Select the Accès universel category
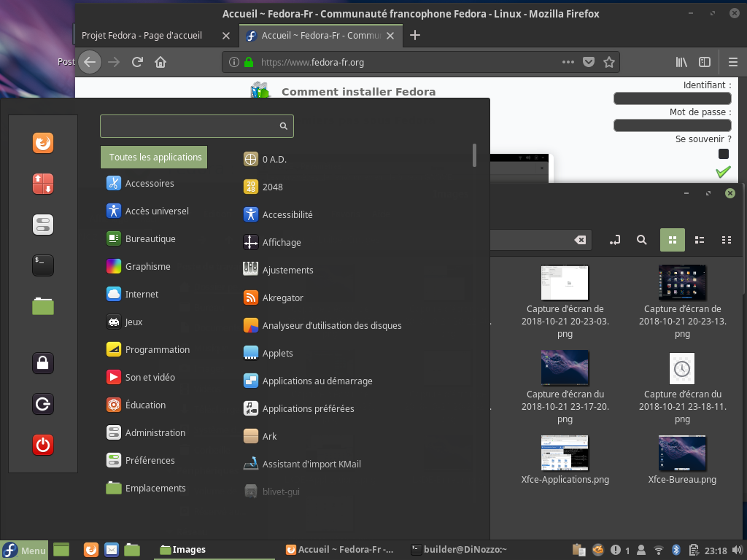The width and height of the screenshot is (747, 560). (x=147, y=211)
